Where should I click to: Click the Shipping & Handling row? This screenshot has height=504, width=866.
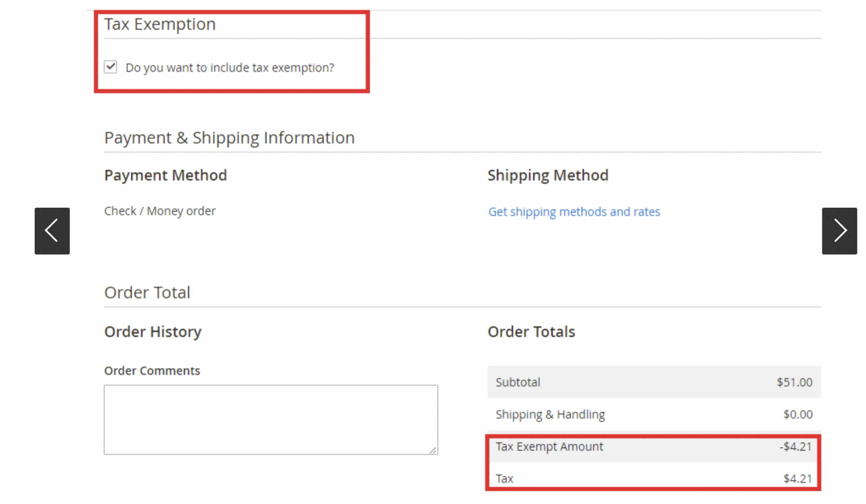(654, 414)
